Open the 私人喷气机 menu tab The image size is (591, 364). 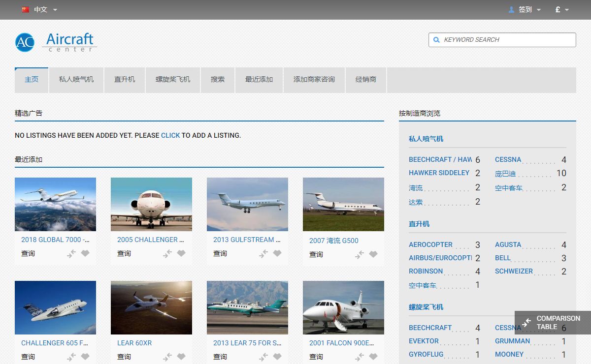point(76,80)
